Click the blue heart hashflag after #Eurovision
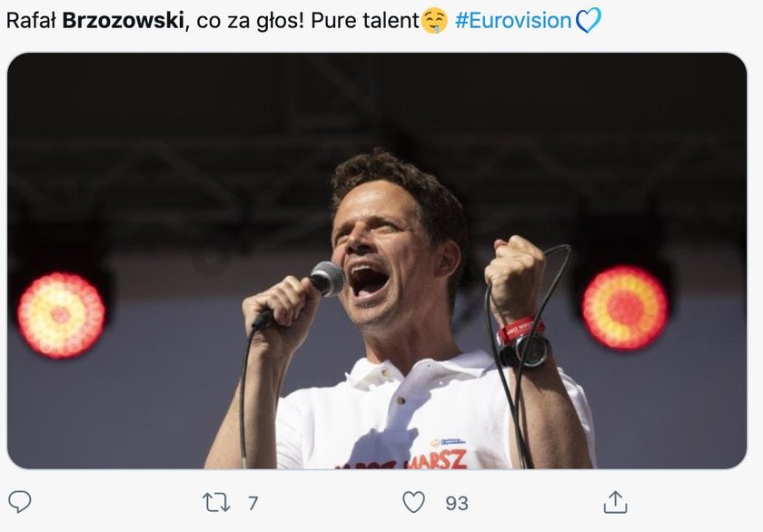 (588, 20)
